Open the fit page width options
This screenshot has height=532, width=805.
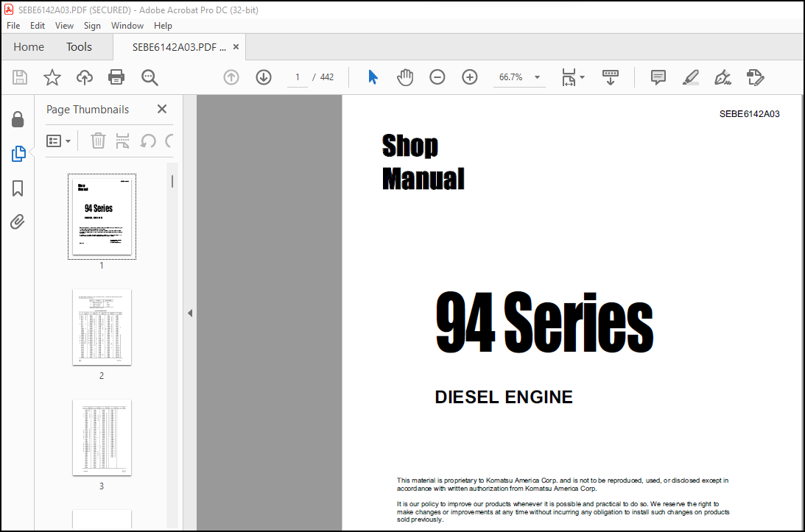[573, 77]
